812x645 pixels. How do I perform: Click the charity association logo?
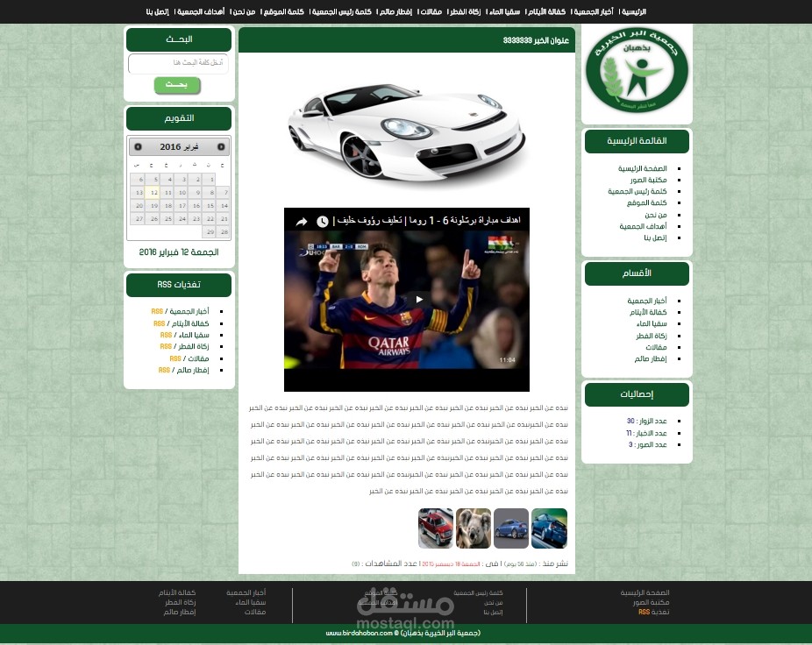(637, 70)
